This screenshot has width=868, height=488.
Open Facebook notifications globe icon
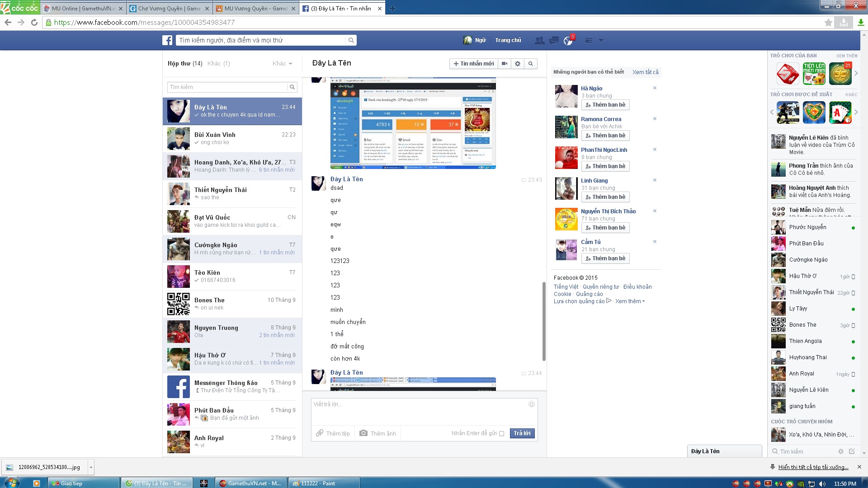pos(568,41)
